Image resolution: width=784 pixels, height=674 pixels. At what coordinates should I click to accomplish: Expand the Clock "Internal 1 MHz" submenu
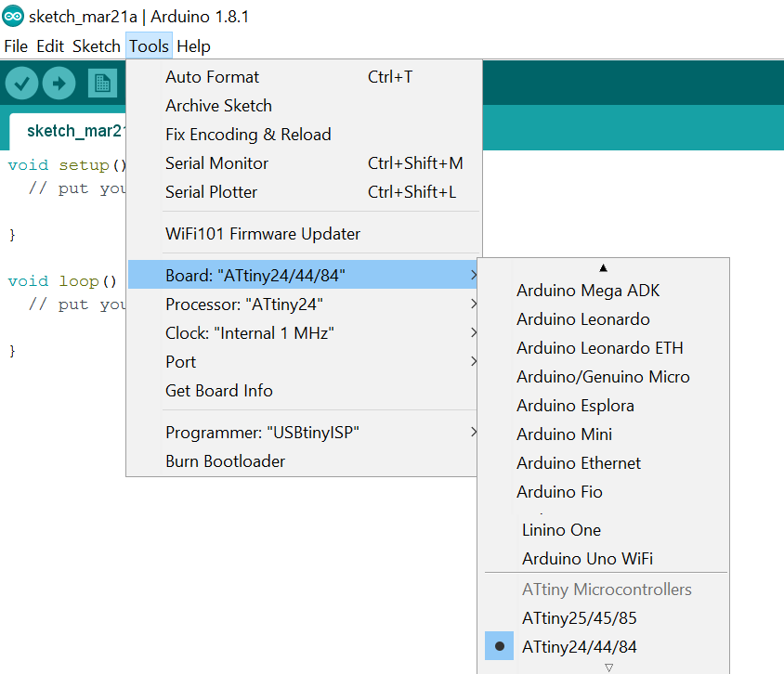pyautogui.click(x=303, y=333)
